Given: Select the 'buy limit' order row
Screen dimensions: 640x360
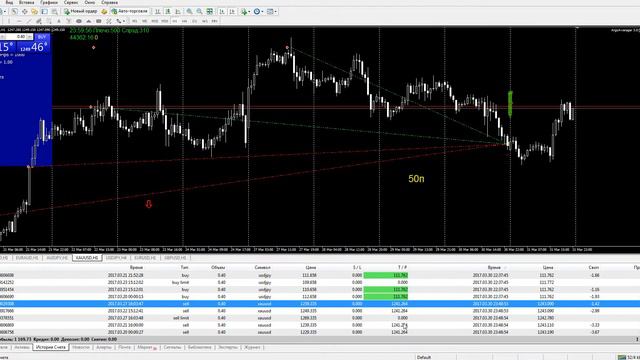Looking at the screenshot, I should pyautogui.click(x=320, y=282).
